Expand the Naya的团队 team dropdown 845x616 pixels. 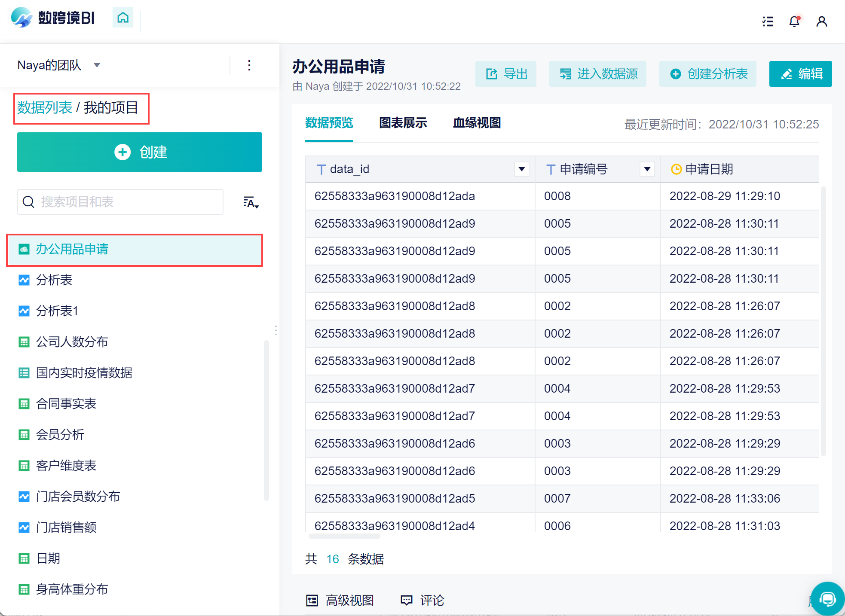(97, 65)
